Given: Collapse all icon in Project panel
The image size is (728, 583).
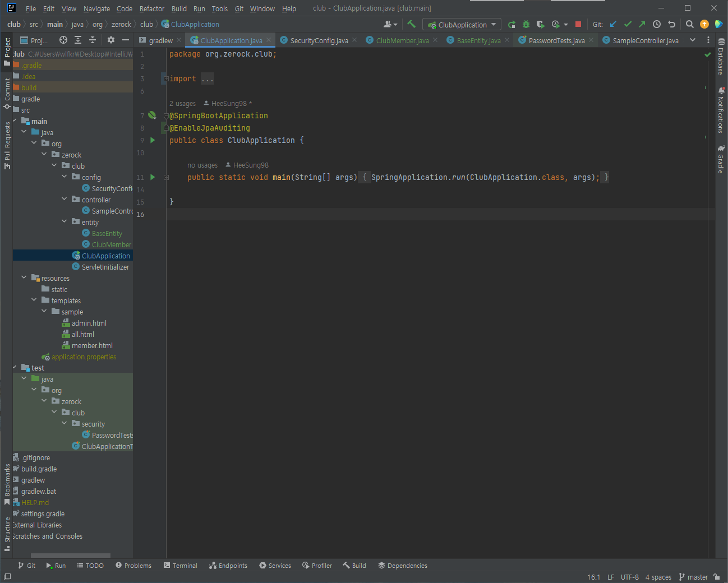Looking at the screenshot, I should [x=93, y=40].
